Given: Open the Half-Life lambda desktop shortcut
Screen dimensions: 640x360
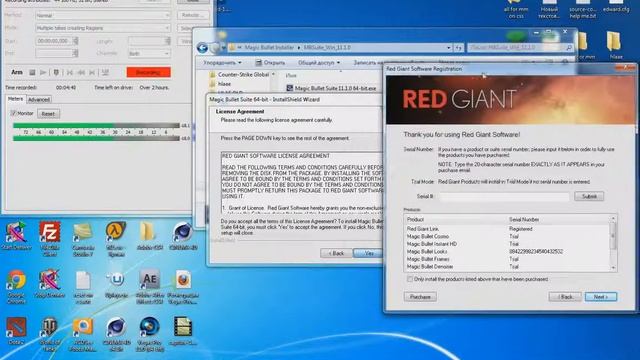Looking at the screenshot, I should [x=116, y=238].
